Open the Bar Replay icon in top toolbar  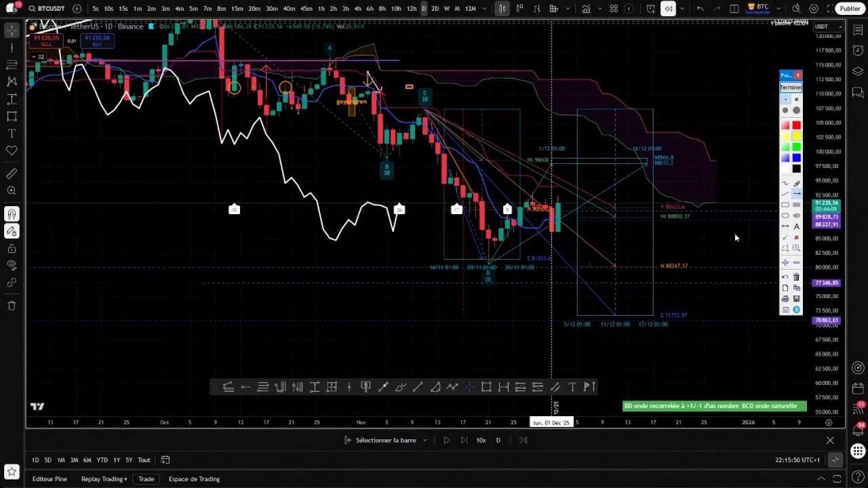pos(668,9)
